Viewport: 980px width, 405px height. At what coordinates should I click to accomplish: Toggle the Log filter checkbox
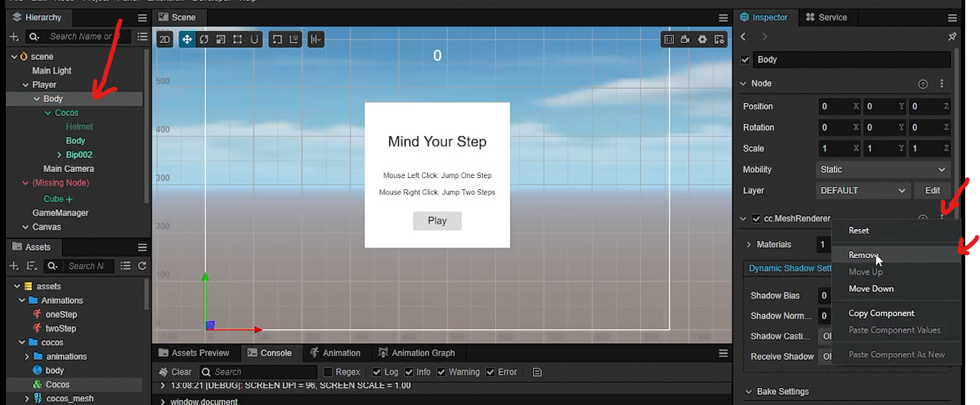click(x=377, y=372)
